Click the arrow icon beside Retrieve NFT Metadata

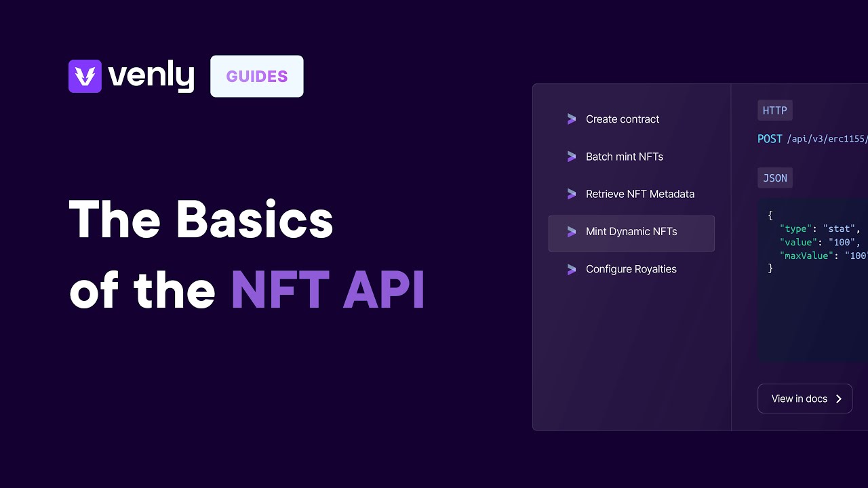(x=572, y=194)
